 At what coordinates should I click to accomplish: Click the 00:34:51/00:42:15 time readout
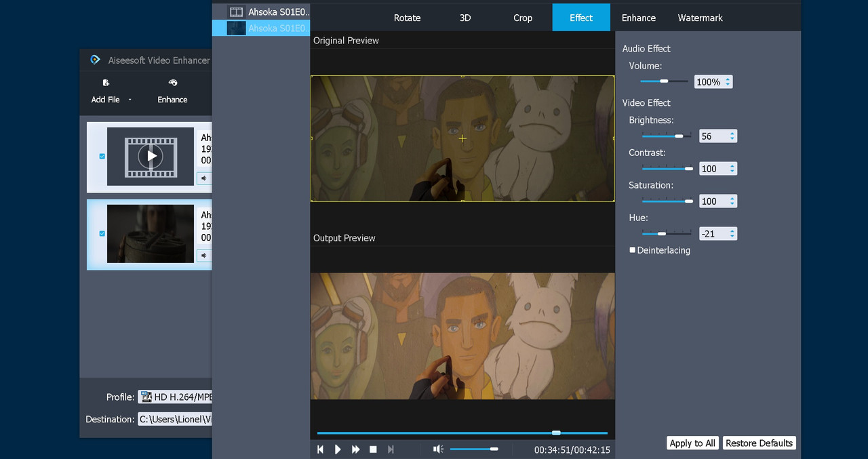572,450
